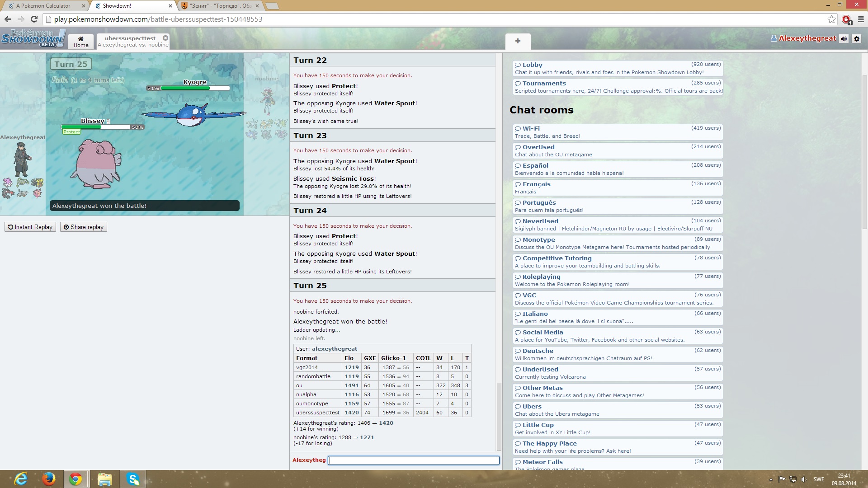Open new room with plus tab
Viewport: 868px width, 488px height.
tap(518, 41)
